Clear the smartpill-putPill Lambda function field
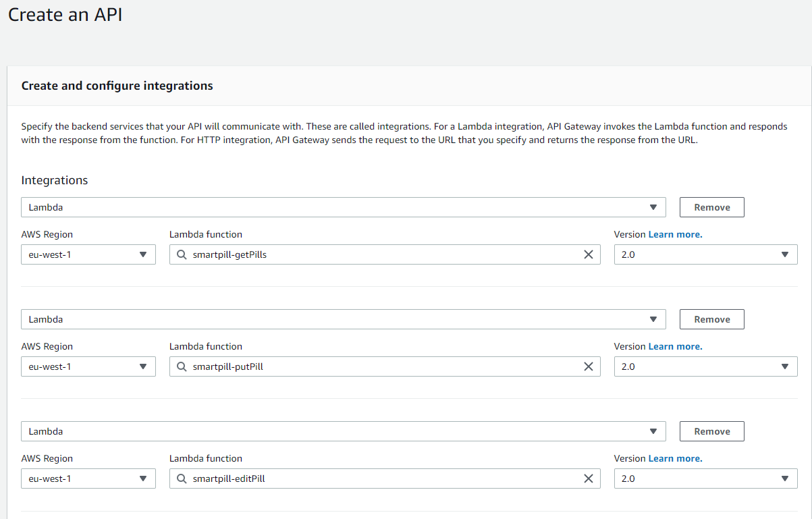Viewport: 812px width, 519px height. (588, 366)
